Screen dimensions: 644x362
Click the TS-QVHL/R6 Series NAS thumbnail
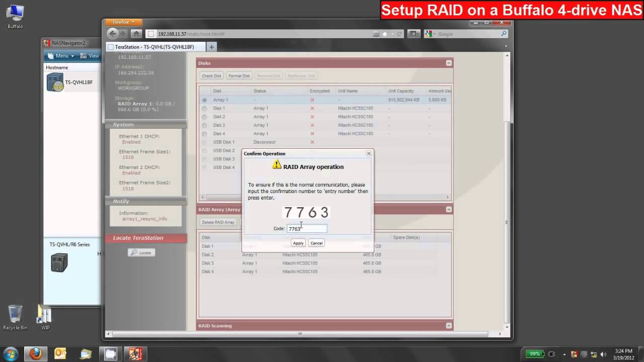(x=59, y=262)
